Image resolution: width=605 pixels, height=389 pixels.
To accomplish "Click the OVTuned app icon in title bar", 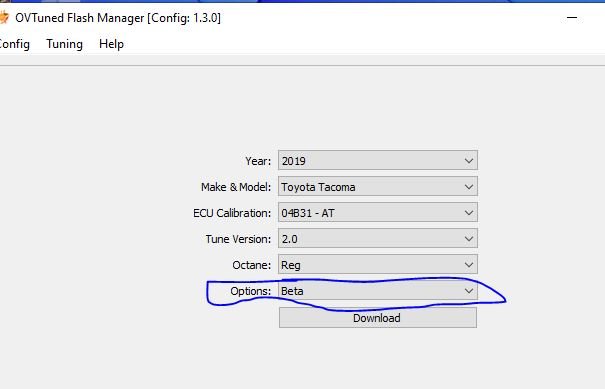I will [x=4, y=18].
